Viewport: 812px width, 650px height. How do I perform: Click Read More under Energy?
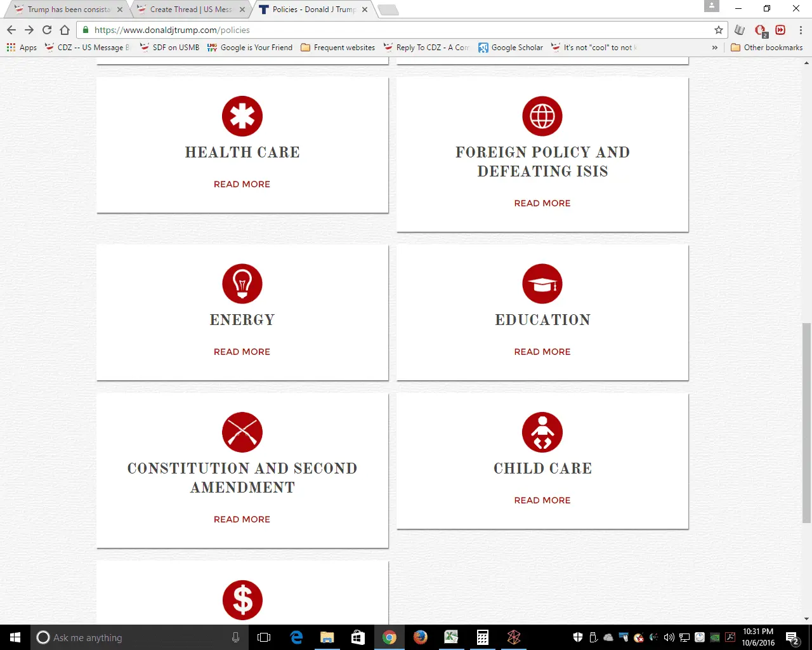(242, 352)
